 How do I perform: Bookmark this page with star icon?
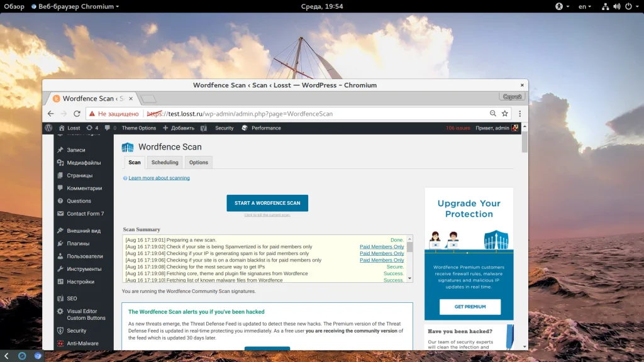pos(505,114)
